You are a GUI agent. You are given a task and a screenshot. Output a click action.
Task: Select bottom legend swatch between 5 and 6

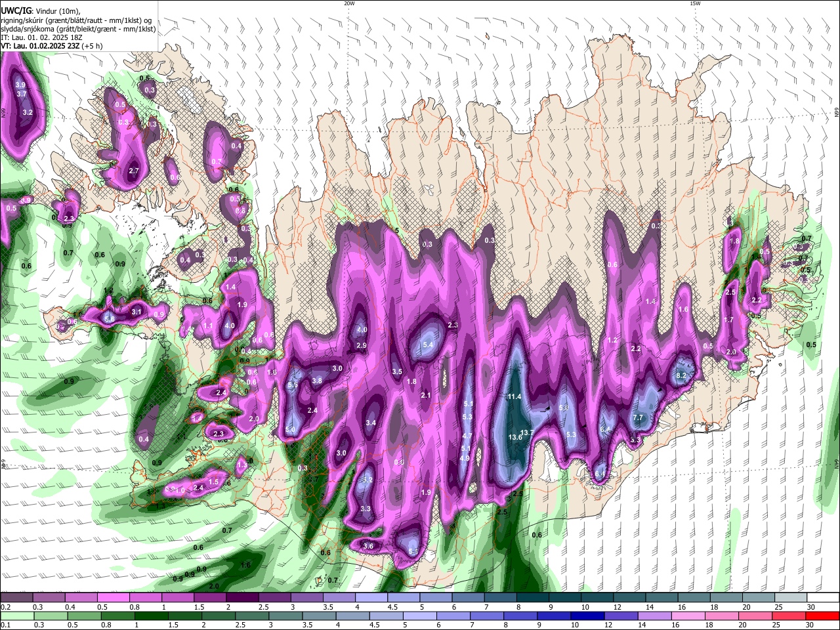pyautogui.click(x=420, y=616)
